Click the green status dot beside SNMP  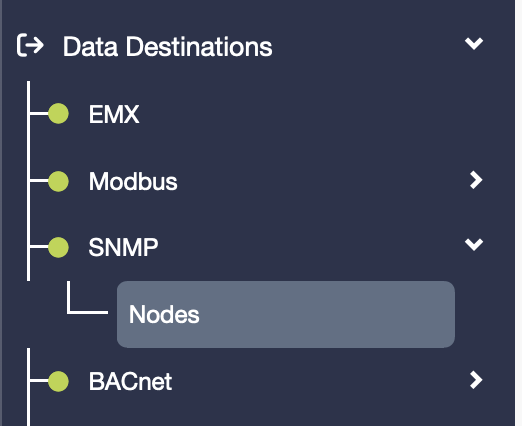58,247
